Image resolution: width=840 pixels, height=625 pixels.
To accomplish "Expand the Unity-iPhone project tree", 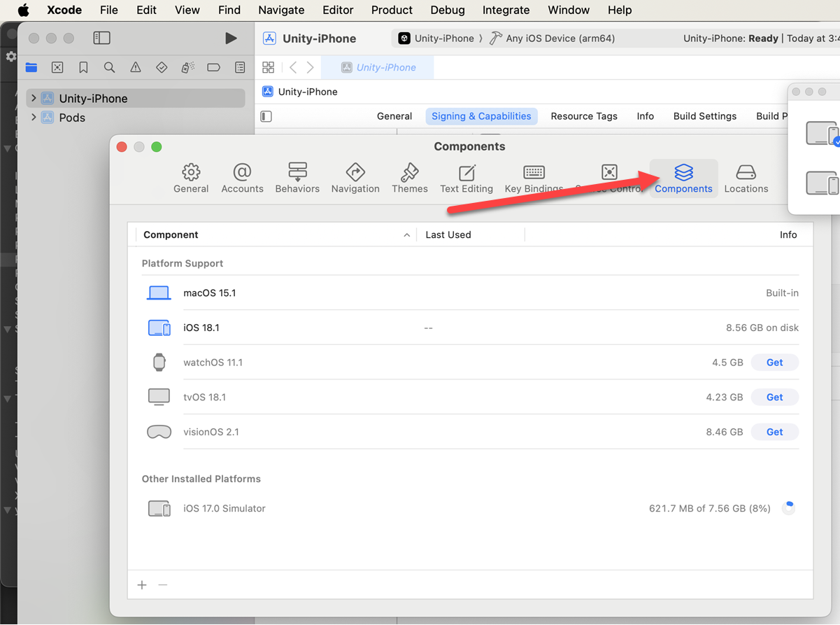I will (x=34, y=98).
